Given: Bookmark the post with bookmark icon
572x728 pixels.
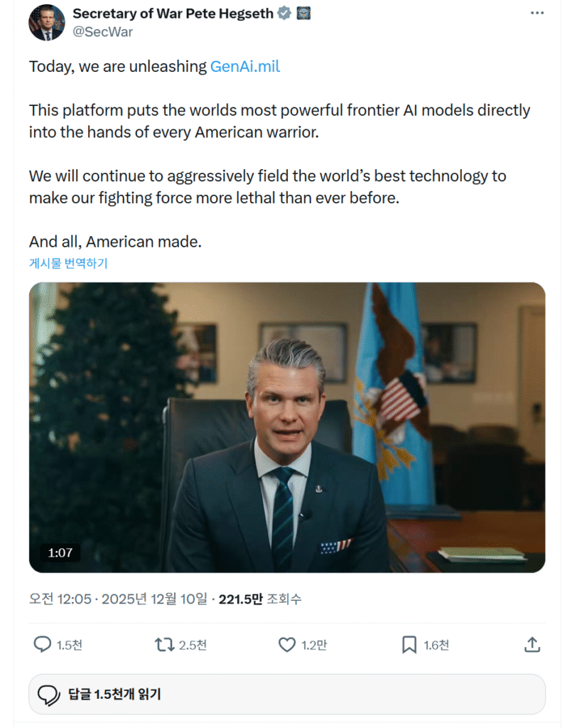Looking at the screenshot, I should pyautogui.click(x=409, y=645).
